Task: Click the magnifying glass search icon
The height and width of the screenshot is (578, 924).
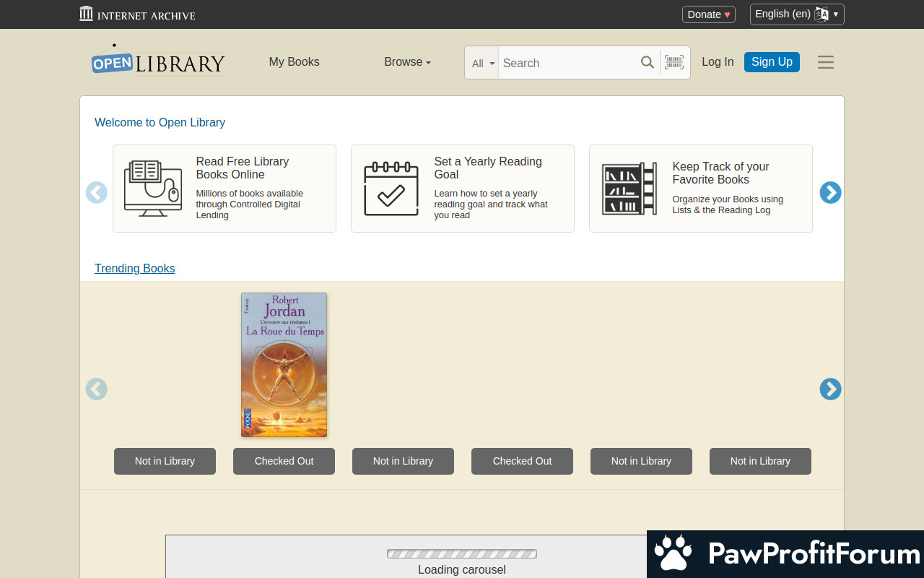Action: pos(647,63)
